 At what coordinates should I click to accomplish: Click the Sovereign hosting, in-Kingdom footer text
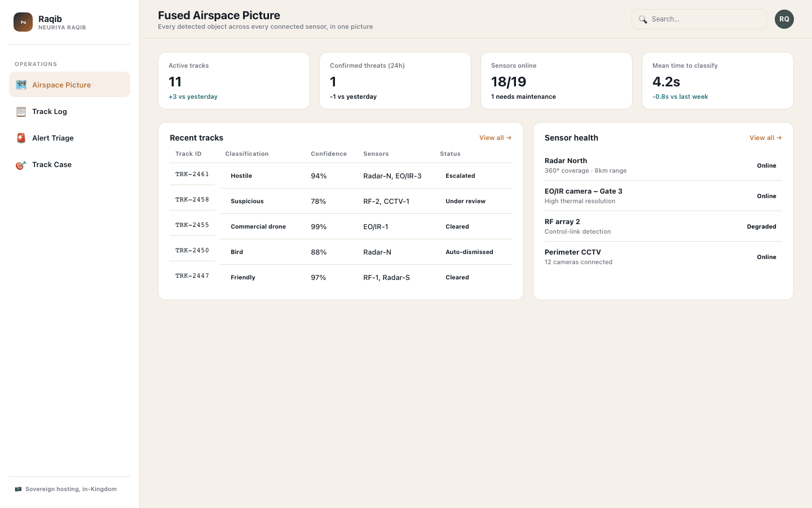(x=71, y=489)
